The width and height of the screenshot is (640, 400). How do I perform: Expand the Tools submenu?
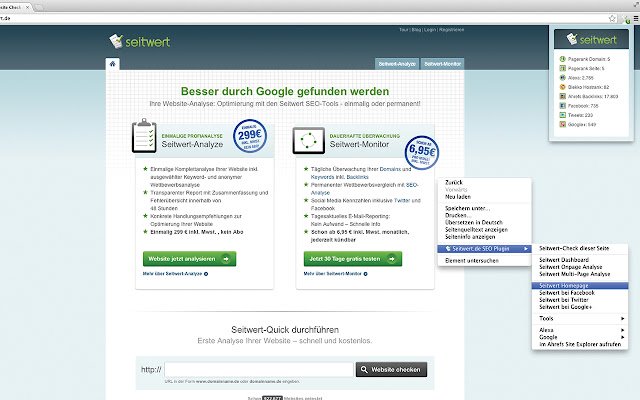(580, 318)
